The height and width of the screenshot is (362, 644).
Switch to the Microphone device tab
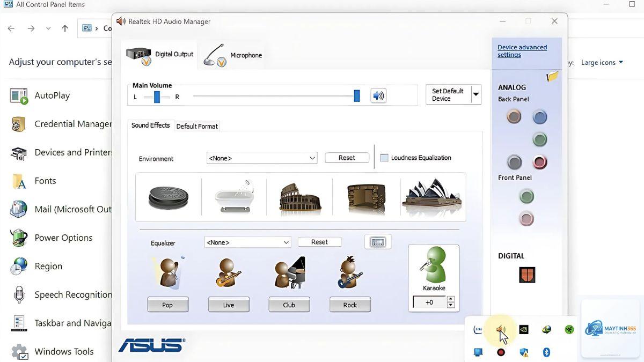pyautogui.click(x=232, y=55)
